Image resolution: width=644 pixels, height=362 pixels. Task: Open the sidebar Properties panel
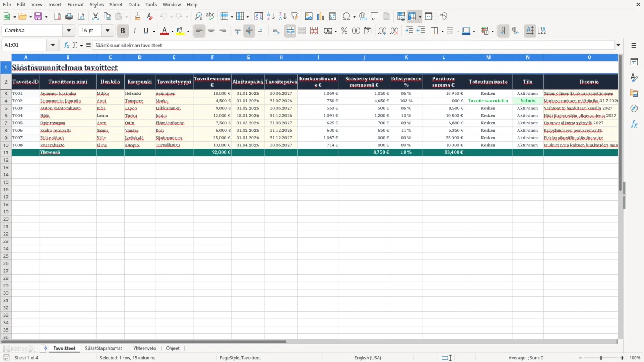pos(634,62)
